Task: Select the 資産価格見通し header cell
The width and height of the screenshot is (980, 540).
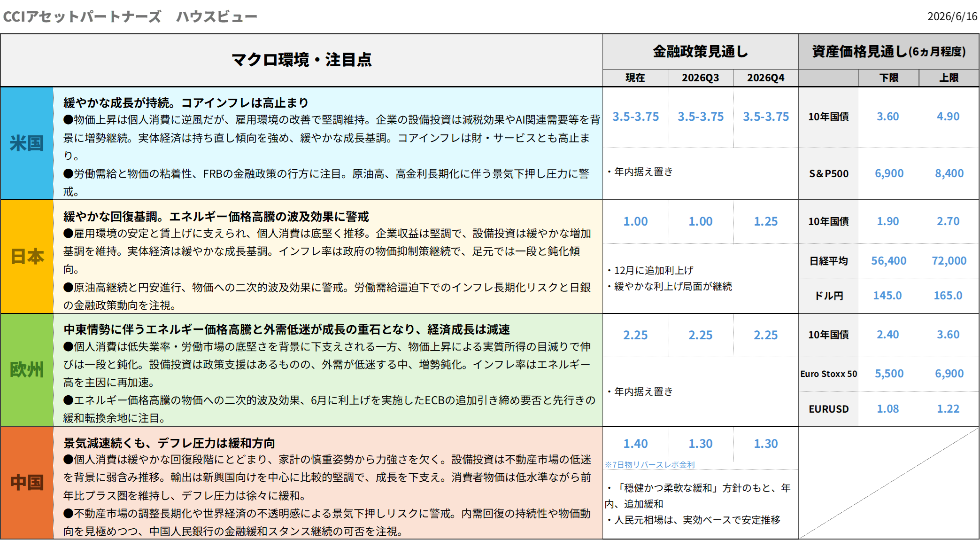Action: pyautogui.click(x=889, y=52)
